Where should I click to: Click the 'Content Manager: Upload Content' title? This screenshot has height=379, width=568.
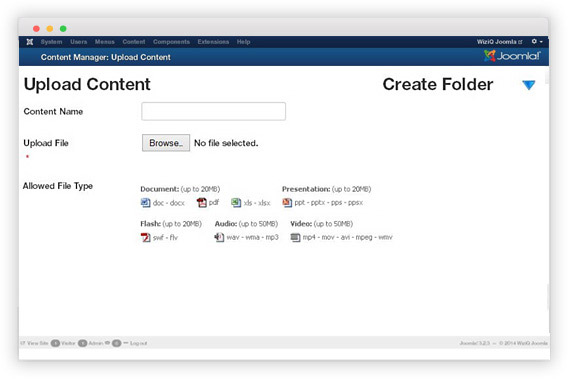point(105,57)
